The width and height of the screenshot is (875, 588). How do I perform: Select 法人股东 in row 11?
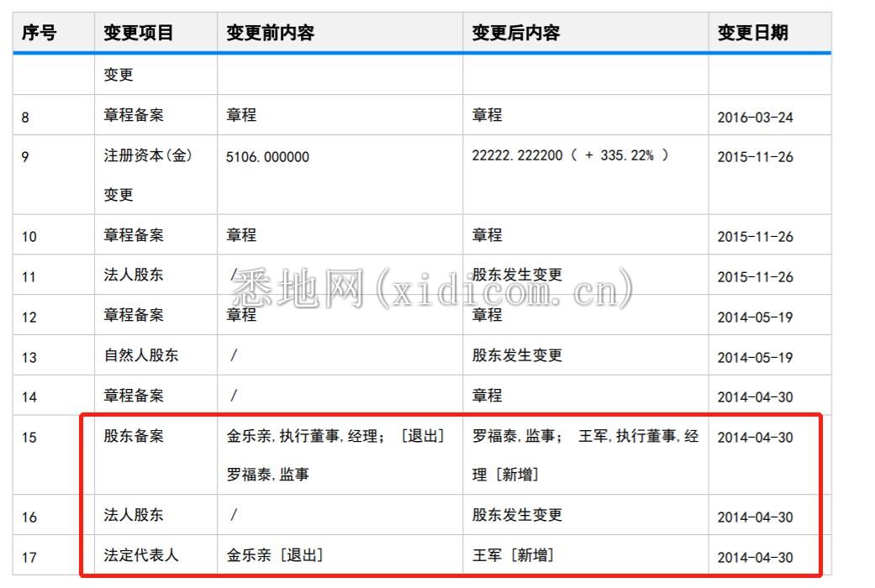point(134,275)
